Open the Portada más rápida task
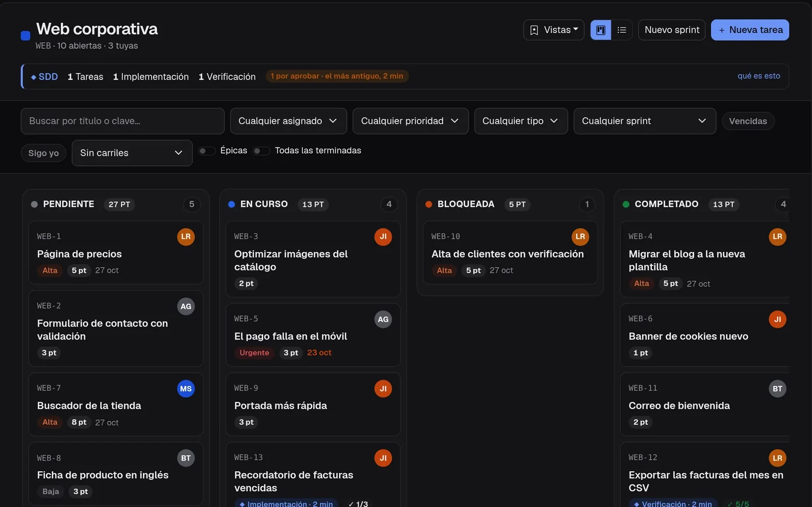This screenshot has width=812, height=507. (x=281, y=406)
